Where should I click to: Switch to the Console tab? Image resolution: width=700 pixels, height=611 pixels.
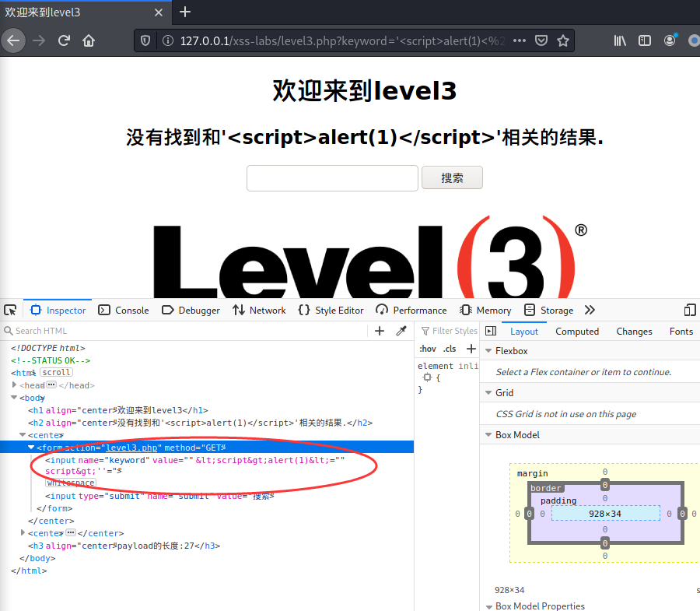[x=132, y=310]
